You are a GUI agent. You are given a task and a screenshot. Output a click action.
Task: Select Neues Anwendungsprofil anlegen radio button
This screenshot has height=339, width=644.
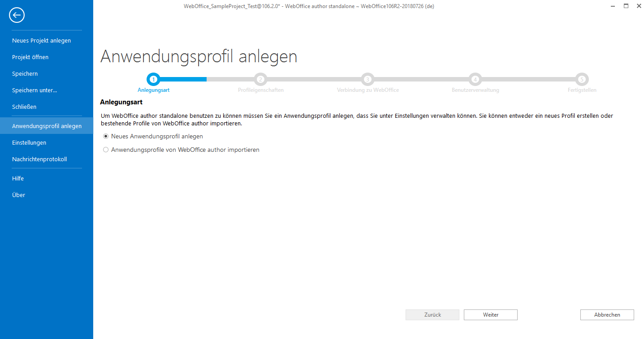(106, 136)
